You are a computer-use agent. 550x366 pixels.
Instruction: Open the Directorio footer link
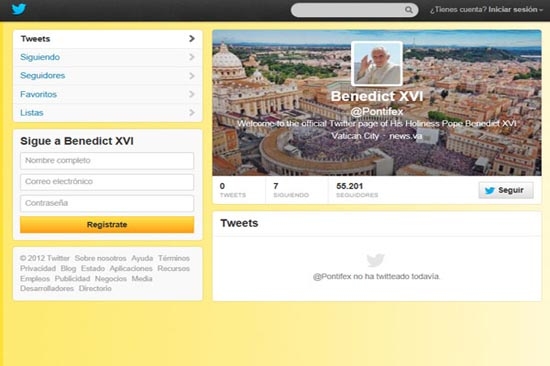(x=95, y=288)
